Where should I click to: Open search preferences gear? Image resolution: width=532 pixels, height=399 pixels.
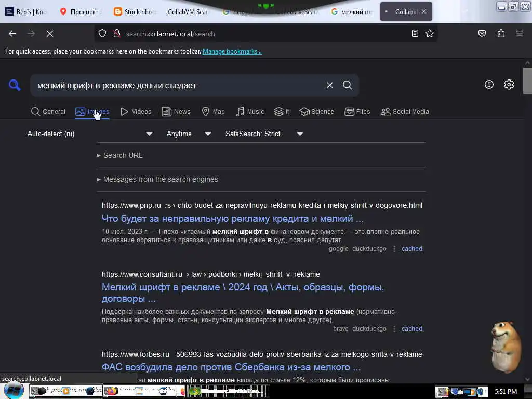coord(509,85)
